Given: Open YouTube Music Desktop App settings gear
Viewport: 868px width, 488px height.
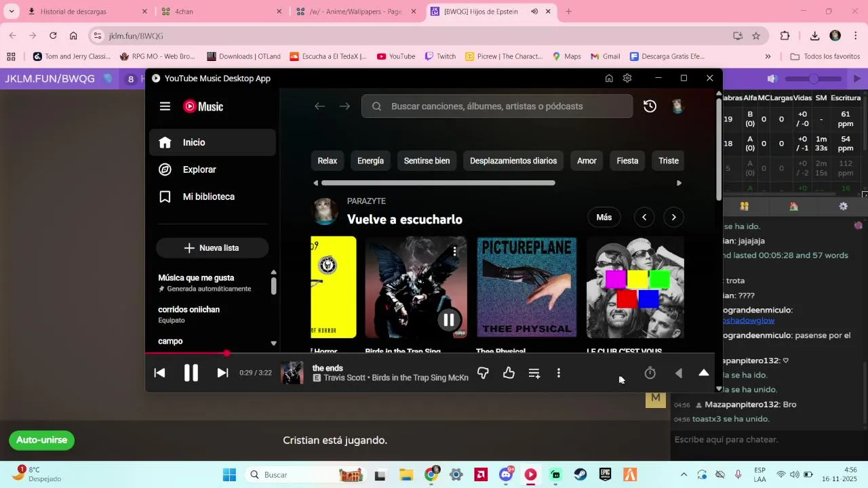Looking at the screenshot, I should [627, 79].
